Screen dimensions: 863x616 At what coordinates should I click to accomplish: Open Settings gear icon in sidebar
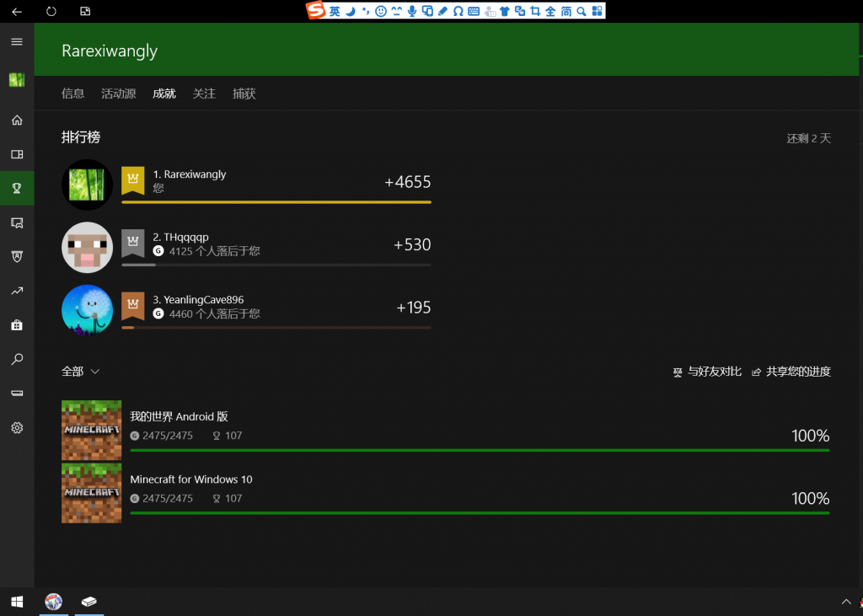coord(17,428)
